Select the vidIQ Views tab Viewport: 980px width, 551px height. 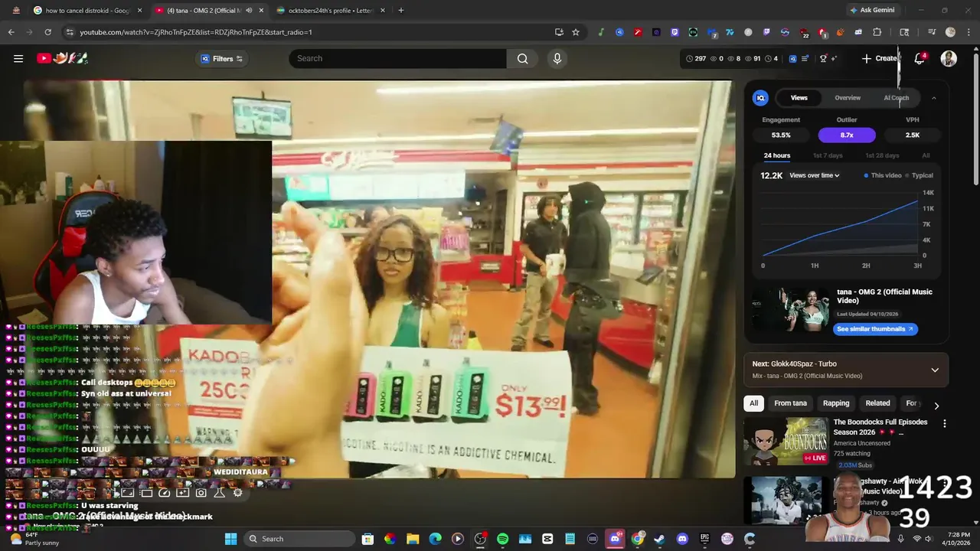pyautogui.click(x=799, y=98)
